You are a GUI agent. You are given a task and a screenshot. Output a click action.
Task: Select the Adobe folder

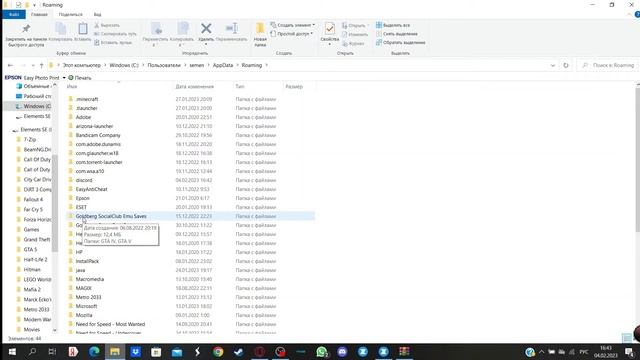[x=83, y=117]
